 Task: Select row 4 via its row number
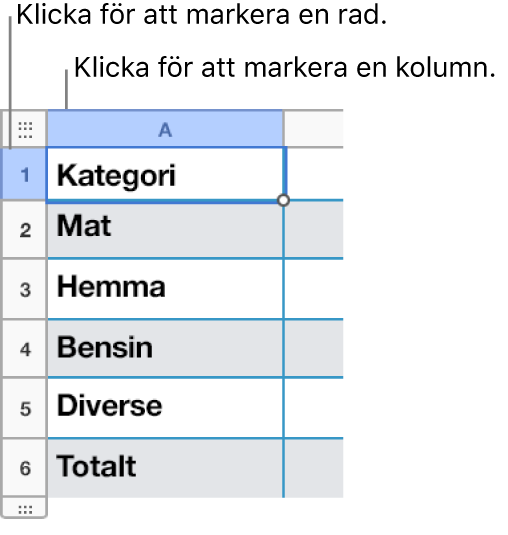pos(24,349)
